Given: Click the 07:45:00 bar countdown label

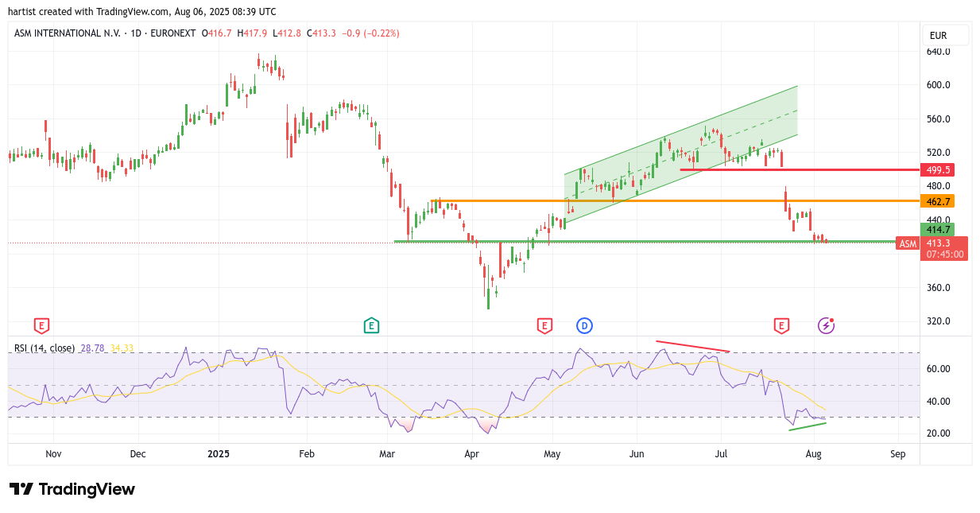Looking at the screenshot, I should coord(943,255).
